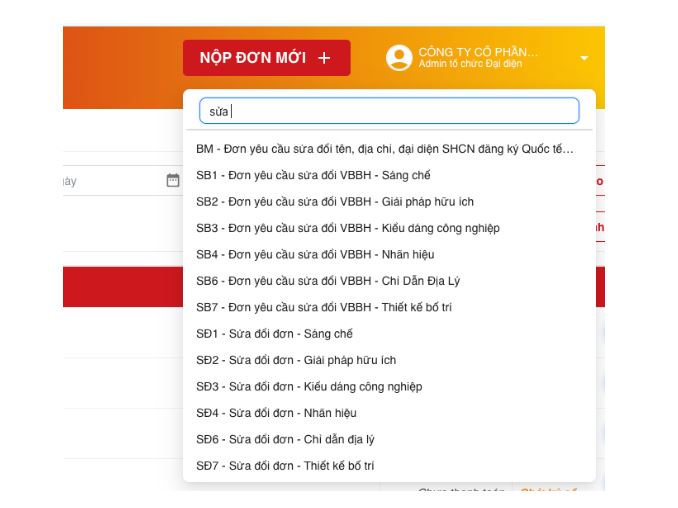
Task: Expand the account dropdown arrow
Action: click(584, 58)
